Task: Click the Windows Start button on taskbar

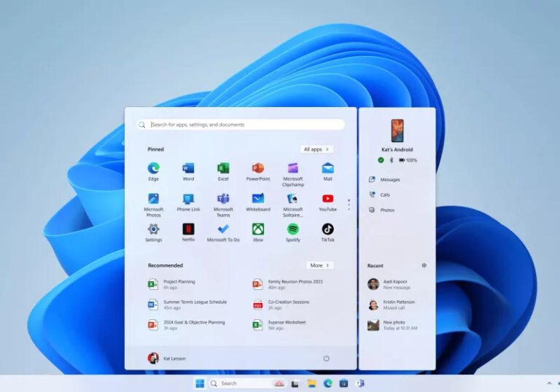Action: [199, 383]
